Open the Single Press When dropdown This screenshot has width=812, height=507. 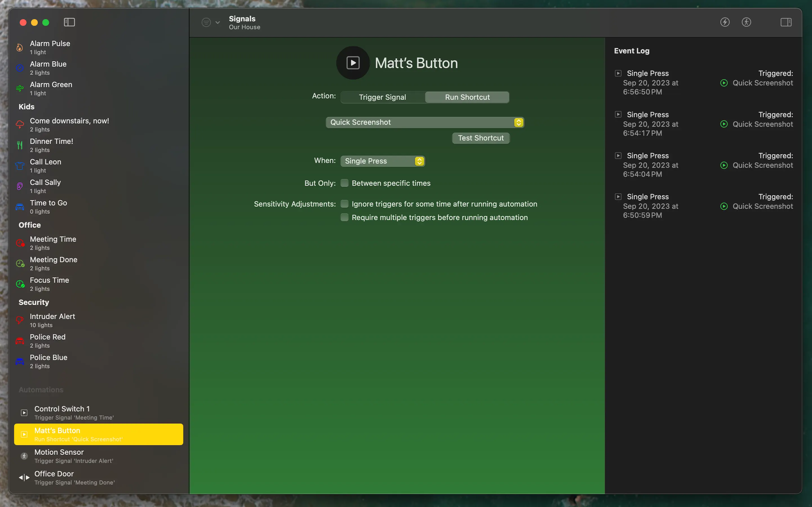(x=383, y=161)
